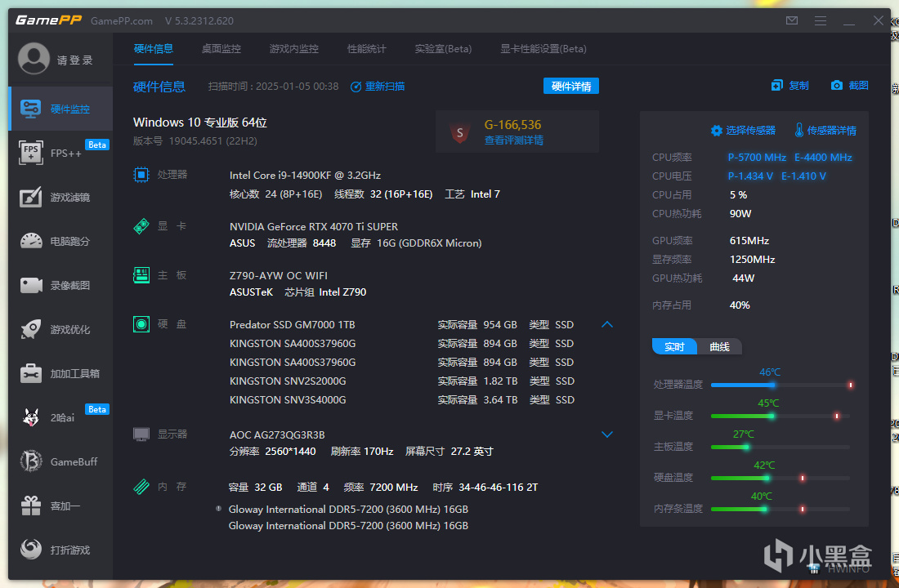Image resolution: width=899 pixels, height=588 pixels.
Task: Open the 电脑跑分 speedometer icon
Action: 31,241
